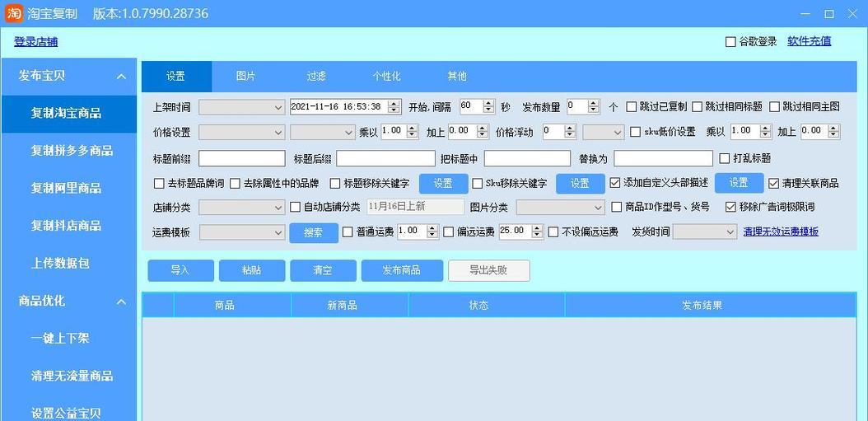
Task: Select 复制淘宝商品 in sidebar
Action: (68, 115)
